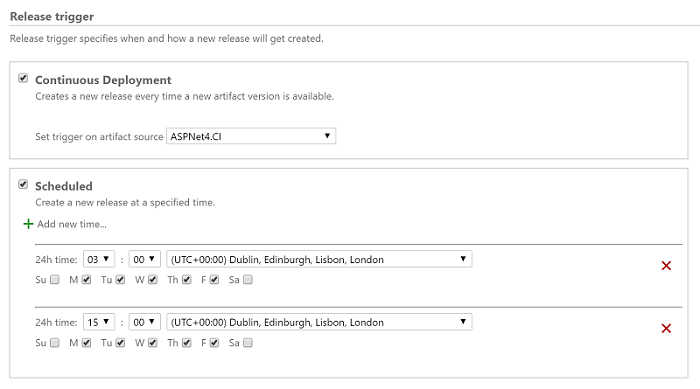Change time zone of the 03:00 schedule
The image size is (700, 389).
click(319, 259)
